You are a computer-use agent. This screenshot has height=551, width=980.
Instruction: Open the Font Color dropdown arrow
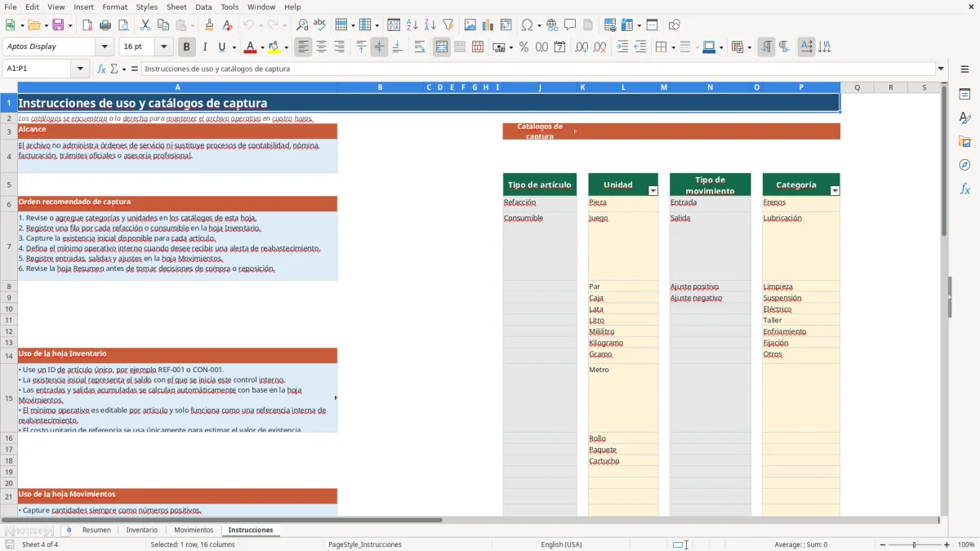tap(261, 47)
